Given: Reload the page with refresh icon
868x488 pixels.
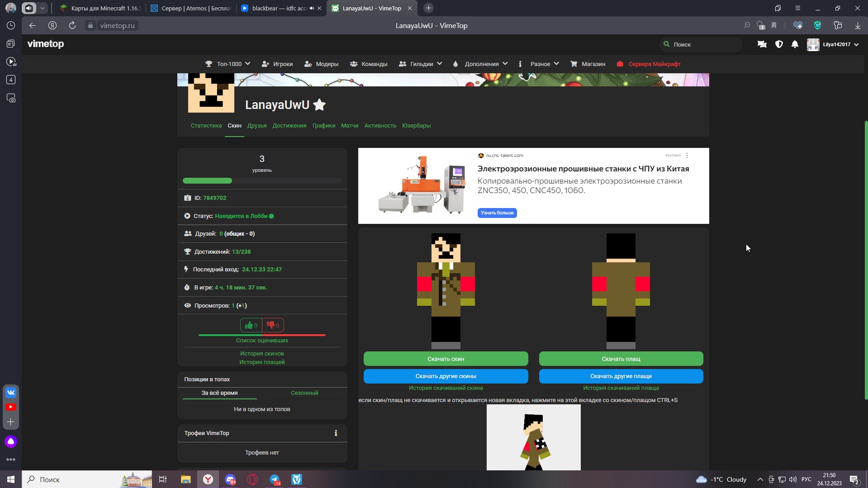Looking at the screenshot, I should [x=72, y=26].
